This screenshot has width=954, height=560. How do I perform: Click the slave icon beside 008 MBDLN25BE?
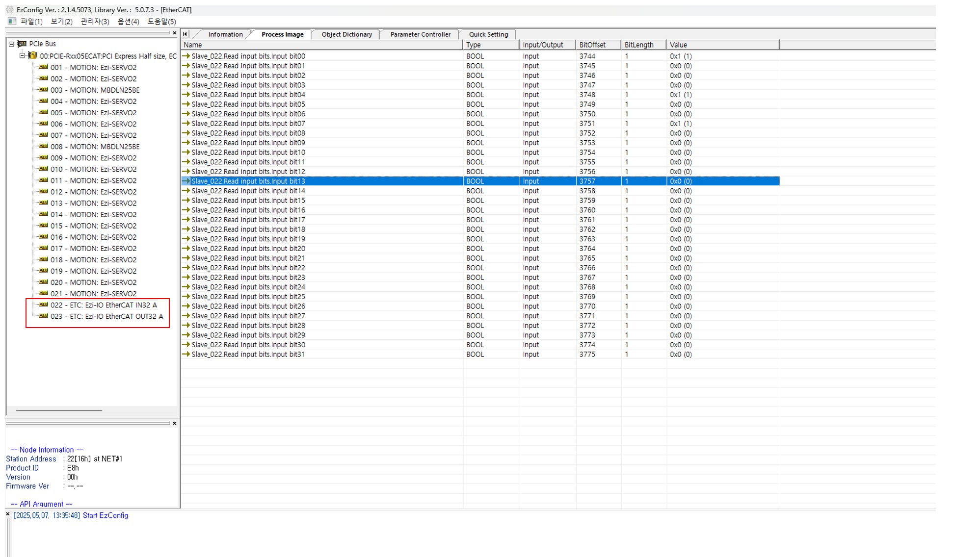point(43,146)
